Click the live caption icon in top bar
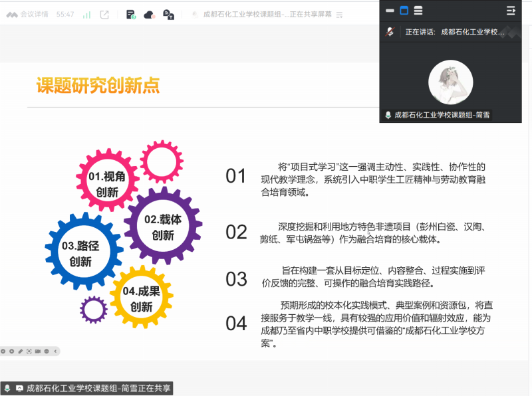The height and width of the screenshot is (396, 532). [168, 14]
